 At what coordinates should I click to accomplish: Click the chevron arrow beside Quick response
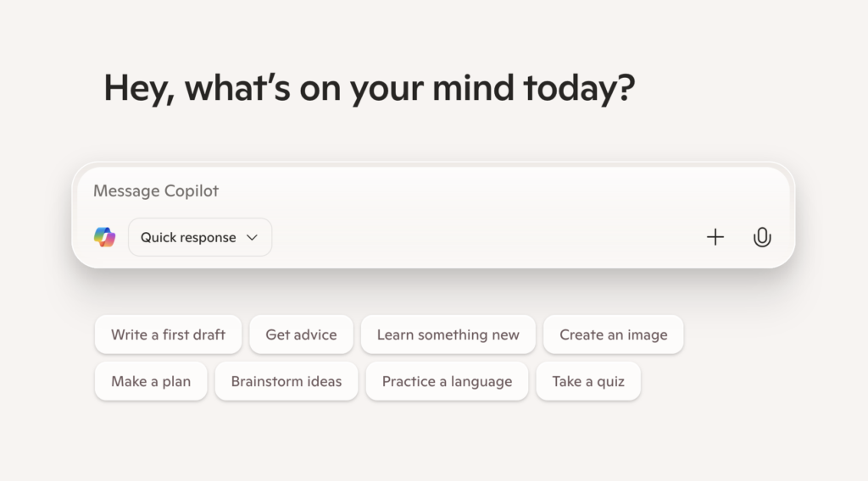coord(252,238)
